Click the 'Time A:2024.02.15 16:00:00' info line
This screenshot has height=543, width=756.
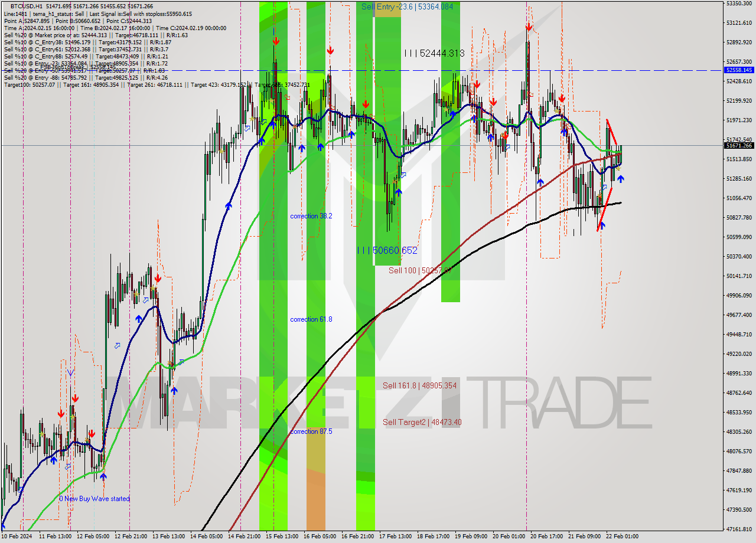115,28
